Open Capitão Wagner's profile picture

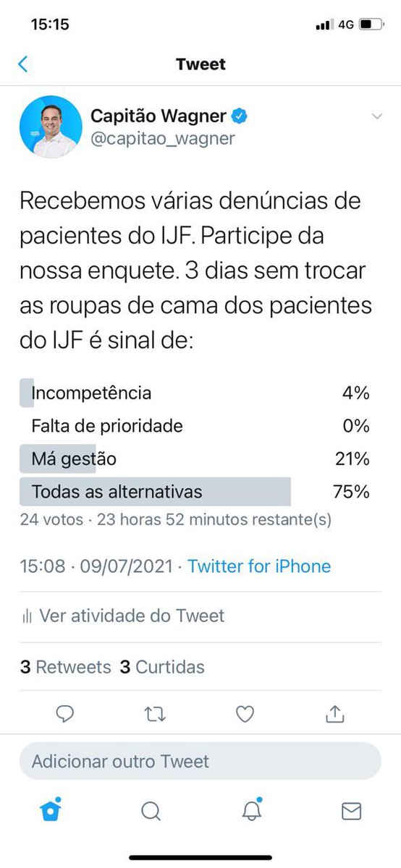pyautogui.click(x=49, y=126)
